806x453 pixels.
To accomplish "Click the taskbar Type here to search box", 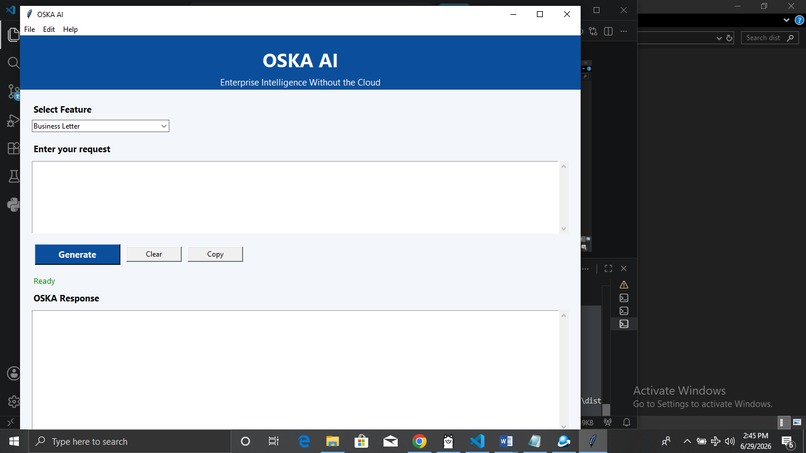I will pyautogui.click(x=129, y=441).
